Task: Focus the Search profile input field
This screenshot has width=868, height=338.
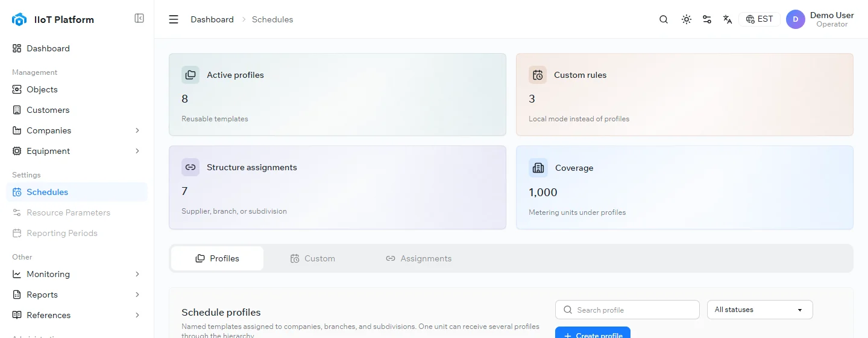Action: 627,310
